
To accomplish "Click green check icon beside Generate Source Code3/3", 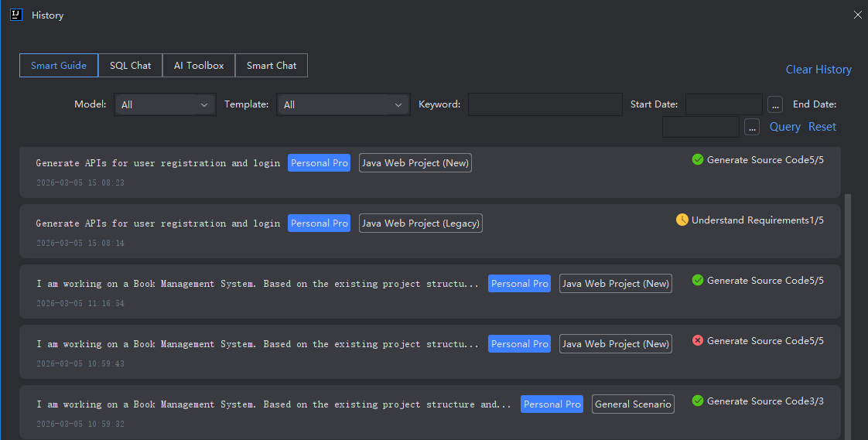I will (x=697, y=401).
